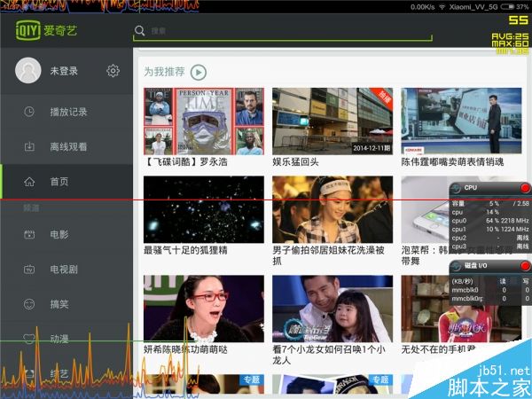The image size is (532, 399).
Task: Open title 【飞碟词酷】罗永浩
Action: tap(185, 162)
